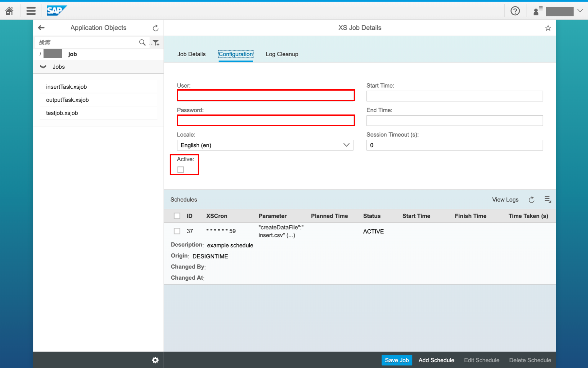Open the Locale dropdown
This screenshot has width=588, height=368.
[x=346, y=145]
